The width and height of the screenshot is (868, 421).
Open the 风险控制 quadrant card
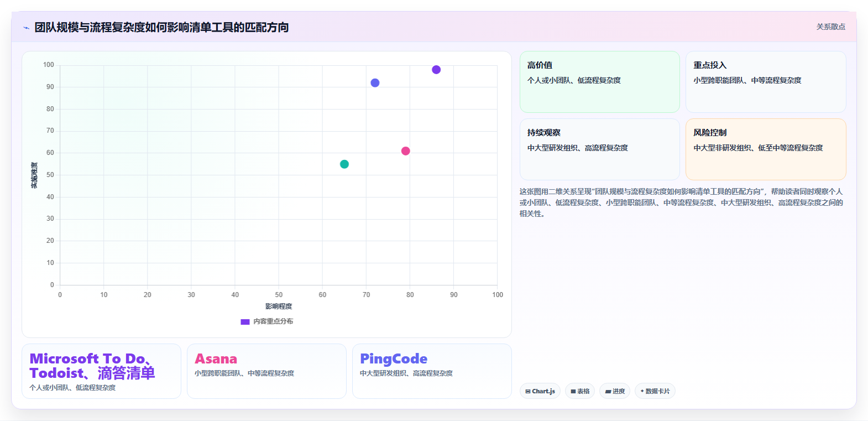point(766,149)
